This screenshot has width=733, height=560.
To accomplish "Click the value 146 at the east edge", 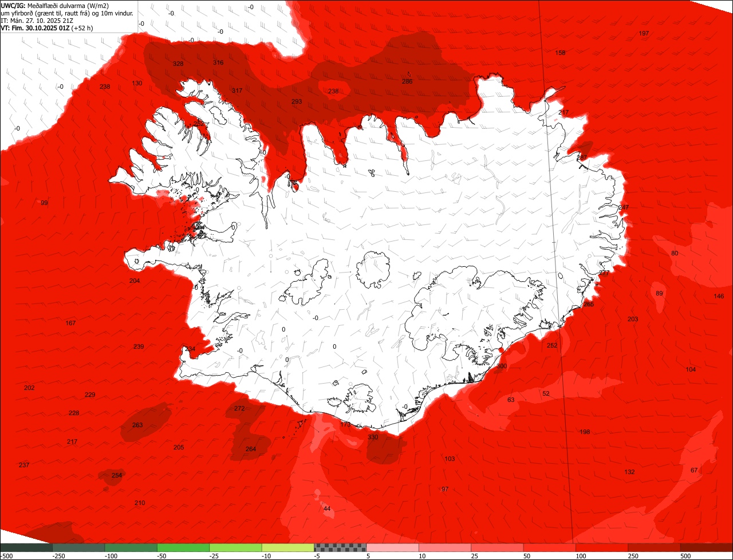I will pos(719,296).
